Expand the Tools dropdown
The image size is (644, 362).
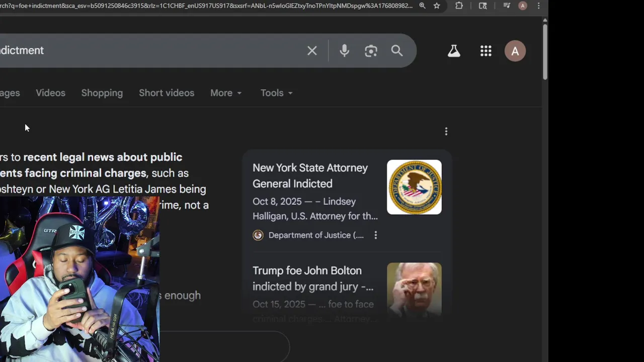[277, 93]
